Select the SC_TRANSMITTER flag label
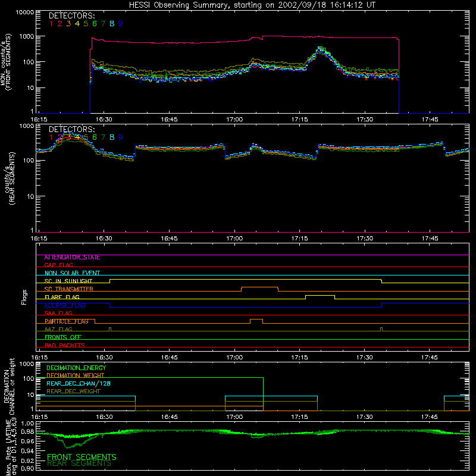476x476 pixels. tap(69, 289)
